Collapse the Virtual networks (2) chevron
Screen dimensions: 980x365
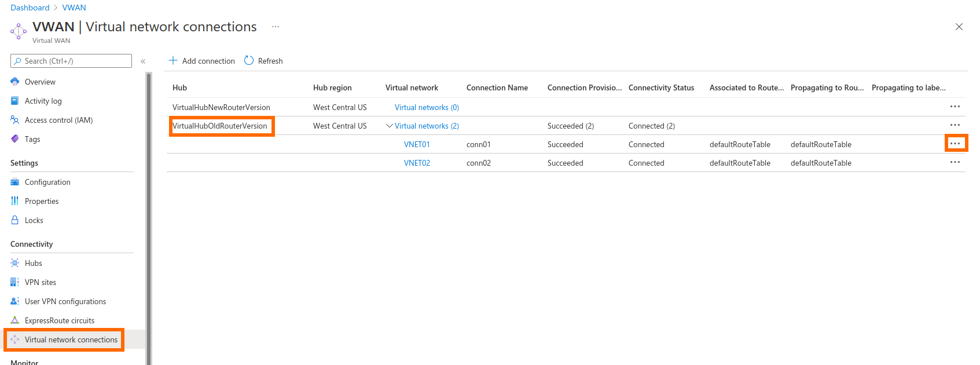390,125
